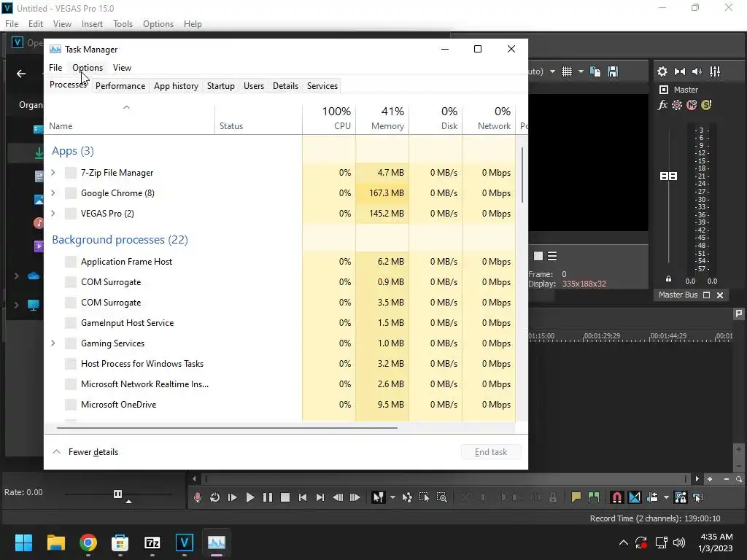Open the Services tab
Screen dimensions: 747x560
pyautogui.click(x=322, y=86)
